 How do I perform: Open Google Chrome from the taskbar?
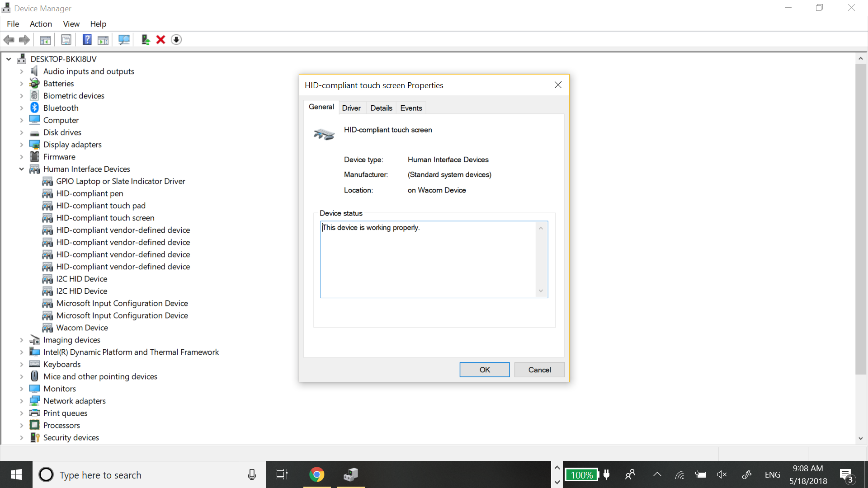[x=317, y=474]
